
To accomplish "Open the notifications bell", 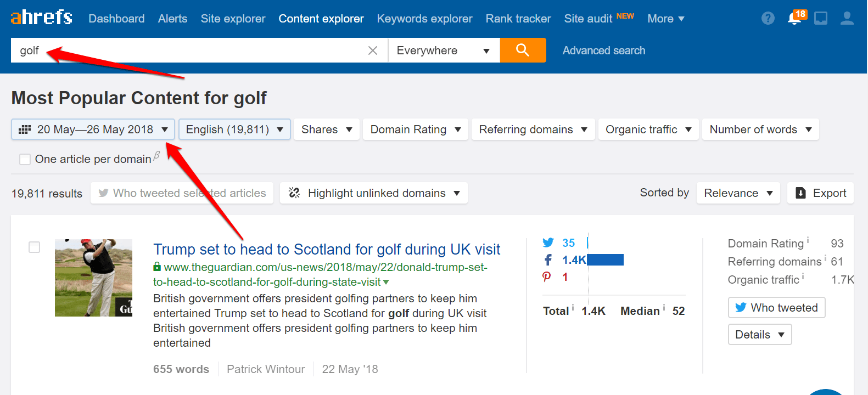I will coord(794,19).
